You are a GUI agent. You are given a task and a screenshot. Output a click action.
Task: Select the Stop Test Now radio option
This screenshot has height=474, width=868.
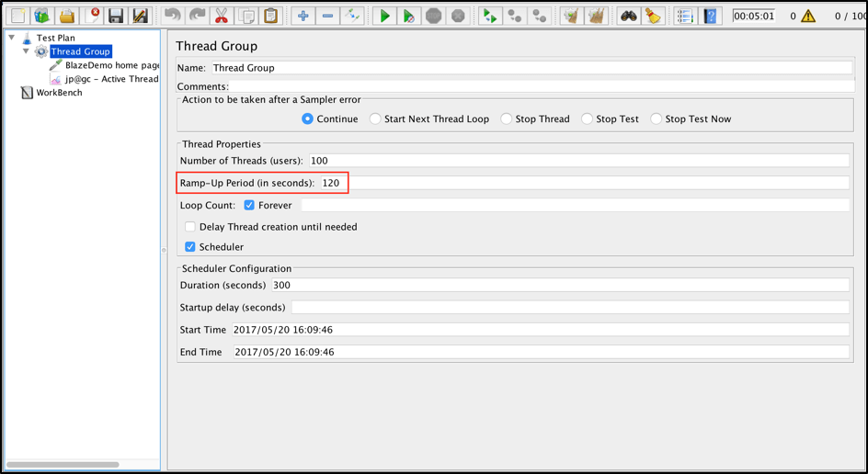pyautogui.click(x=656, y=119)
